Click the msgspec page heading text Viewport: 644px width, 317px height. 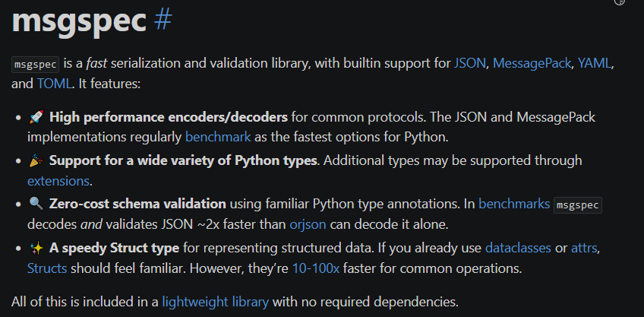coord(79,21)
